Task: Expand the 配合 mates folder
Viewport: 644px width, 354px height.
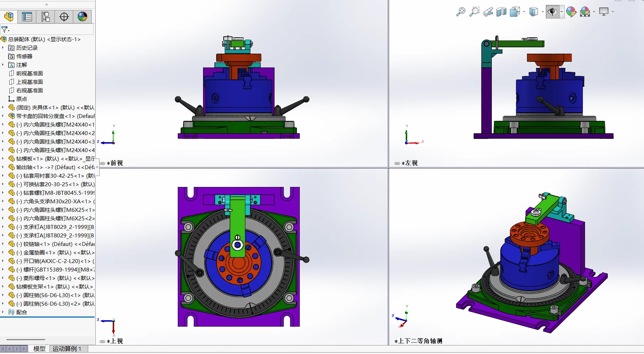Action: [x=3, y=312]
